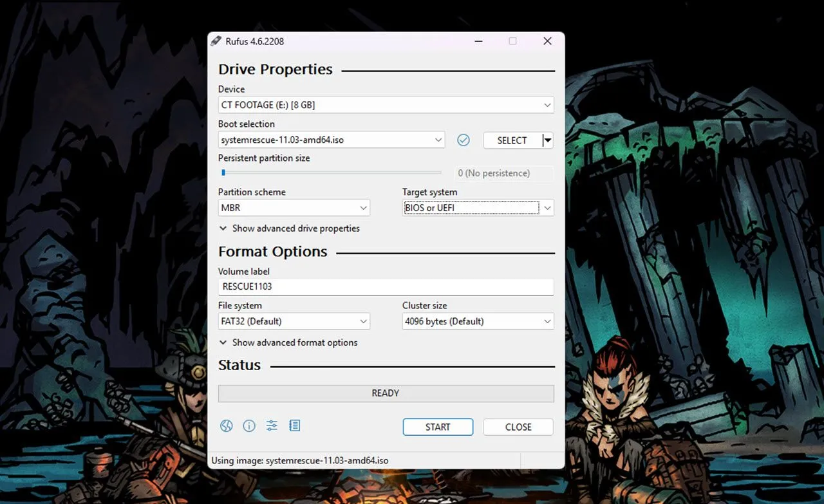This screenshot has width=824, height=504.
Task: Open the SELECT button's split arrow
Action: click(x=547, y=140)
